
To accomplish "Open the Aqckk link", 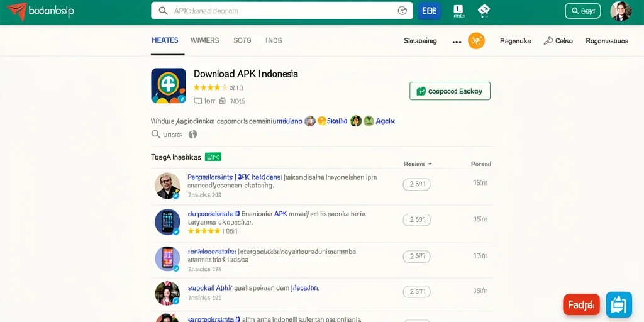I will (x=386, y=121).
